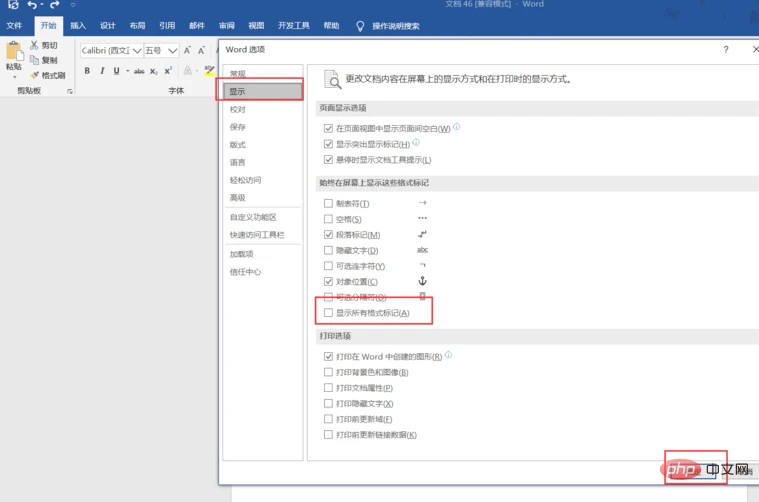
Task: Click info icon beside 在页面视图中显示页面间空白
Action: click(456, 127)
